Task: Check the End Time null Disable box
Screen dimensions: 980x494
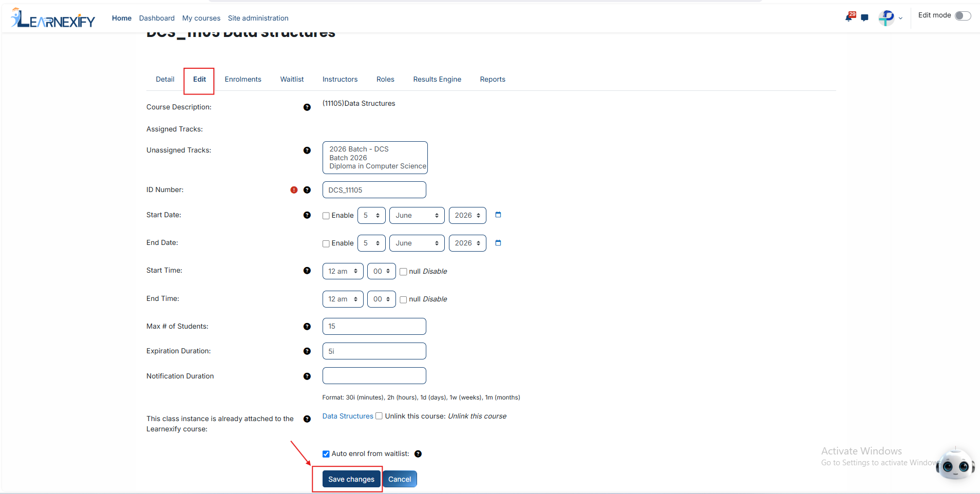Action: 404,299
